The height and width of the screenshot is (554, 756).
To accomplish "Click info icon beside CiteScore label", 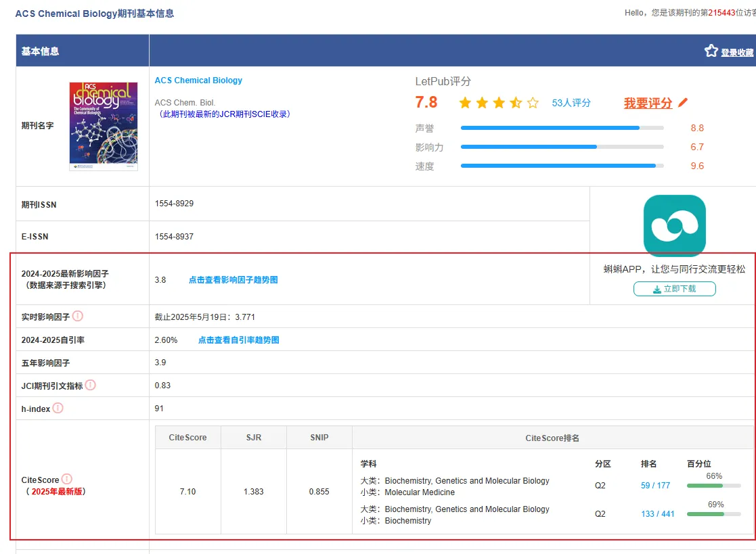I will pos(67,479).
